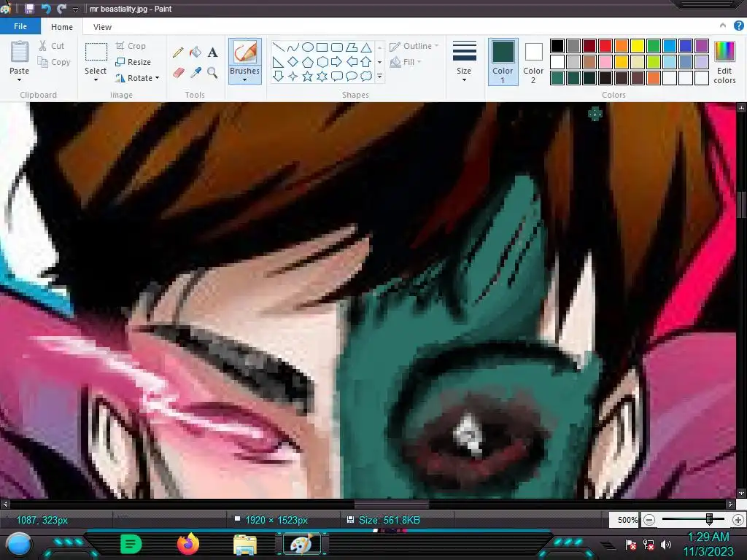
Task: Select the Magnifier tool
Action: [212, 72]
